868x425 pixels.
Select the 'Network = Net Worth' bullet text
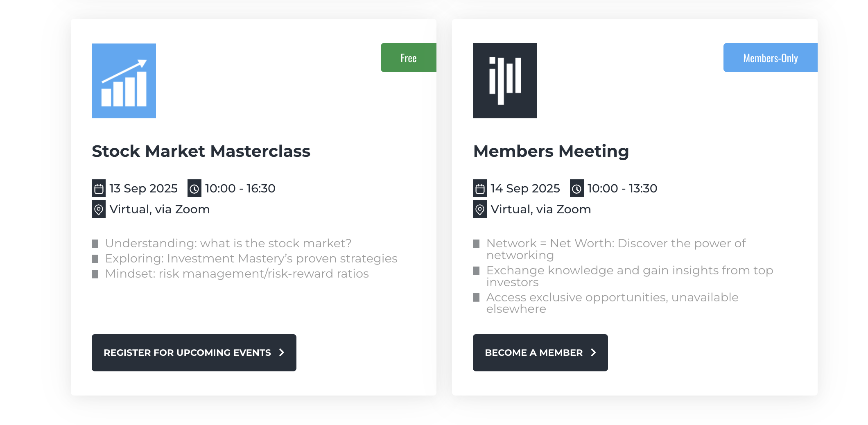[616, 249]
